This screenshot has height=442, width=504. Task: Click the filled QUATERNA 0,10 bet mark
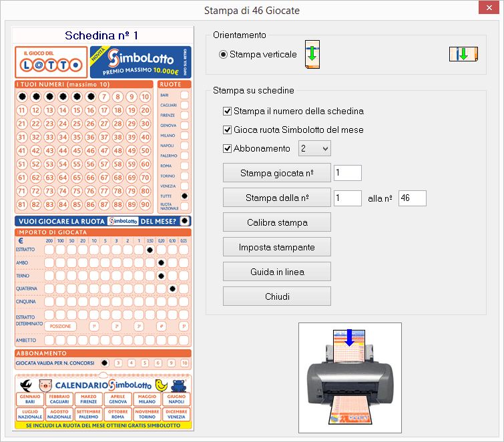(173, 288)
